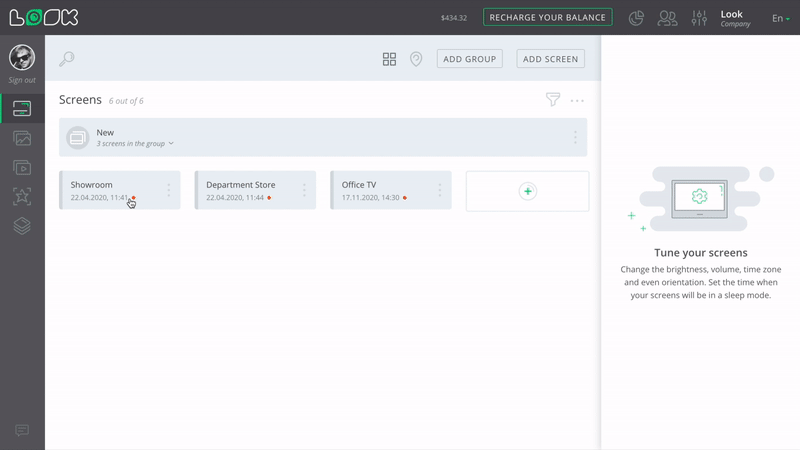Open Department Store card options menu
Viewport: 800px width, 450px height.
[x=304, y=190]
